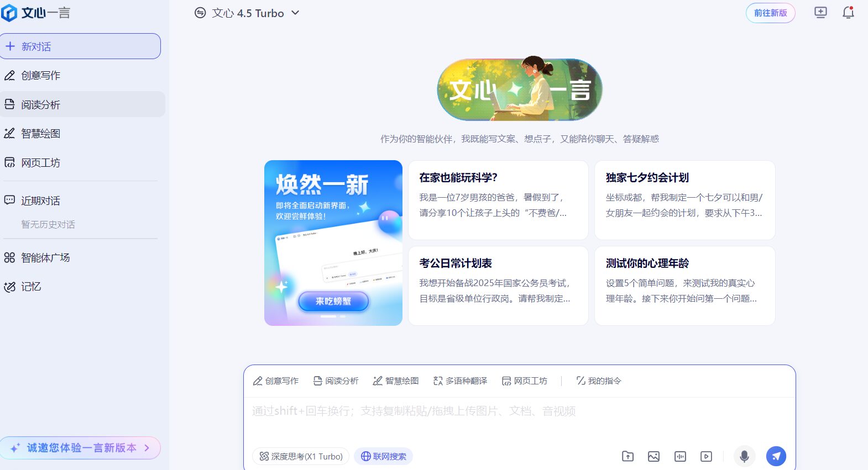The image size is (868, 470).
Task: Click the 文心一言 illustrated banner
Action: pyautogui.click(x=520, y=89)
